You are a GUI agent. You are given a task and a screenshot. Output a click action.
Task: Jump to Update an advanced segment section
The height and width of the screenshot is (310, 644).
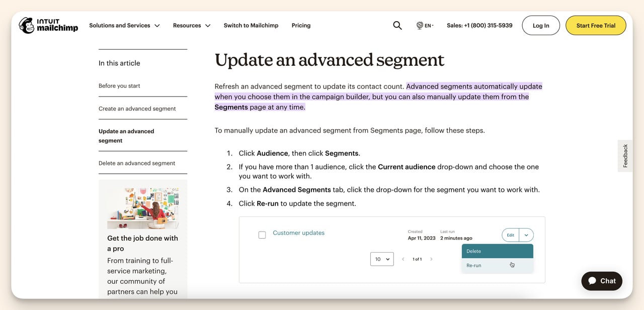[126, 136]
